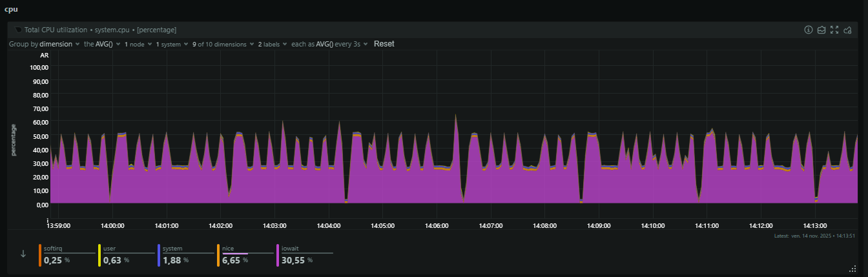Click the legend sort down arrow

pyautogui.click(x=23, y=254)
